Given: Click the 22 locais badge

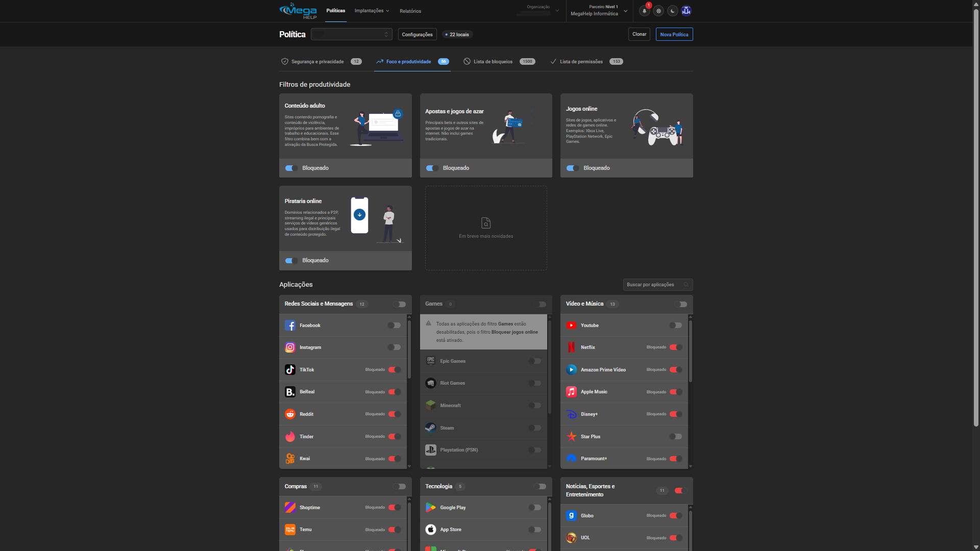Looking at the screenshot, I should [457, 35].
